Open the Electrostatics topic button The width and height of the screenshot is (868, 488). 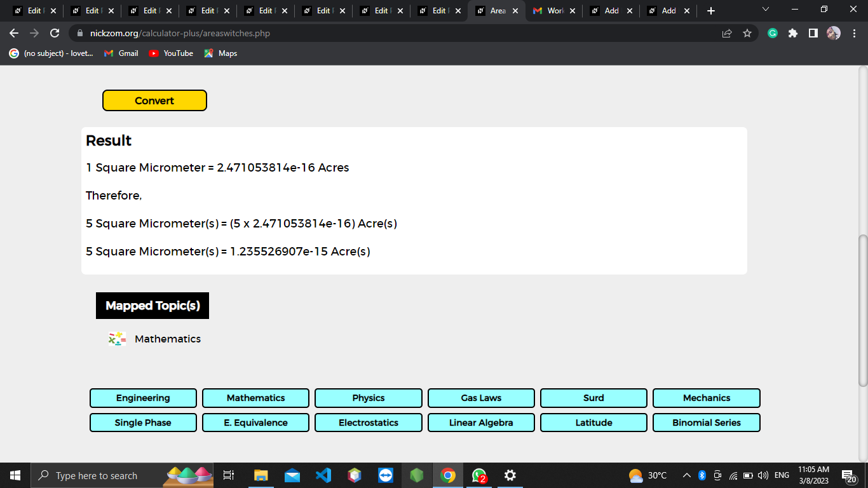(x=369, y=423)
